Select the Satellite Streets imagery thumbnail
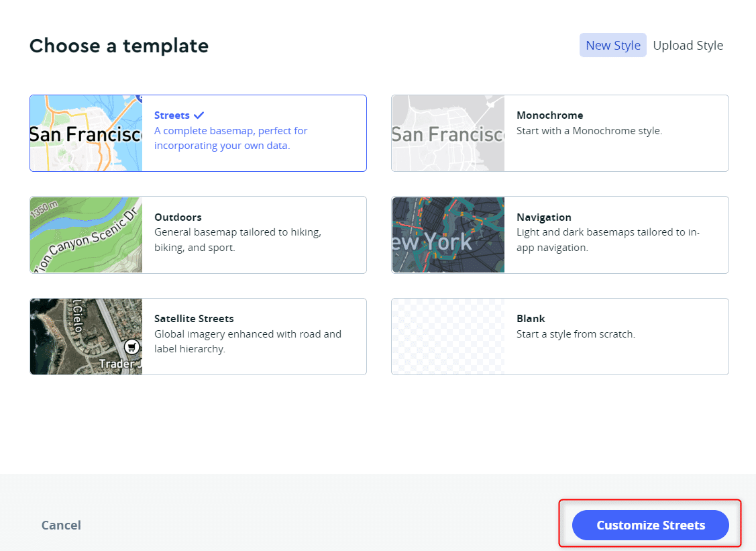This screenshot has width=756, height=551. [87, 336]
